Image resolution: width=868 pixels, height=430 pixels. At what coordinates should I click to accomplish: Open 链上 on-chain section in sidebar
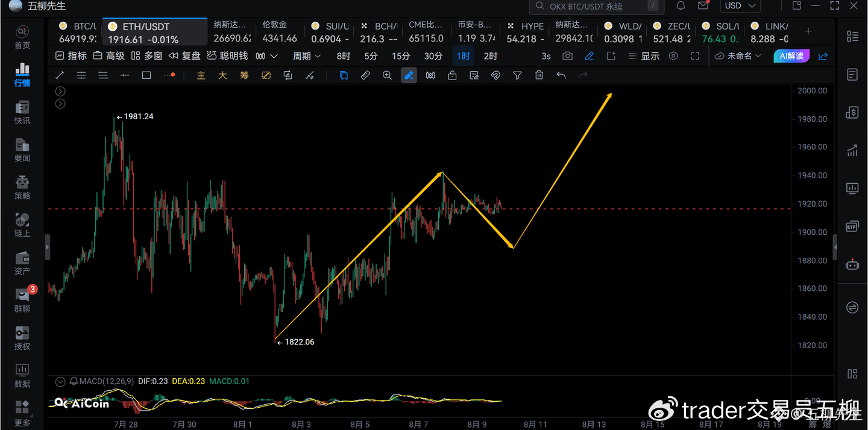[x=22, y=225]
